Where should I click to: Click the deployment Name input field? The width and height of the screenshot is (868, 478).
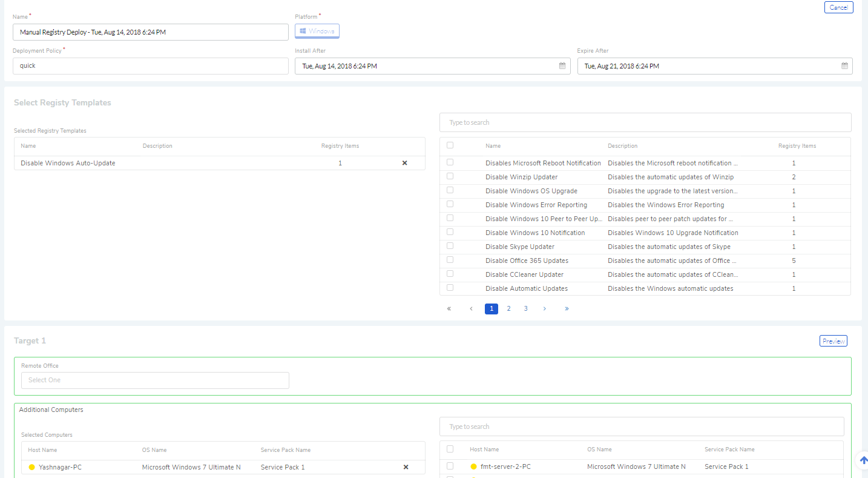[151, 32]
